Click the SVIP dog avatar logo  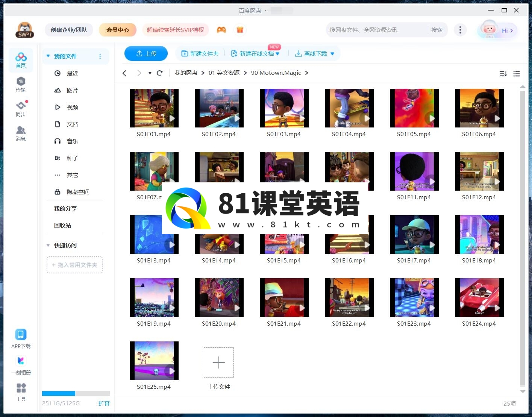pyautogui.click(x=25, y=30)
